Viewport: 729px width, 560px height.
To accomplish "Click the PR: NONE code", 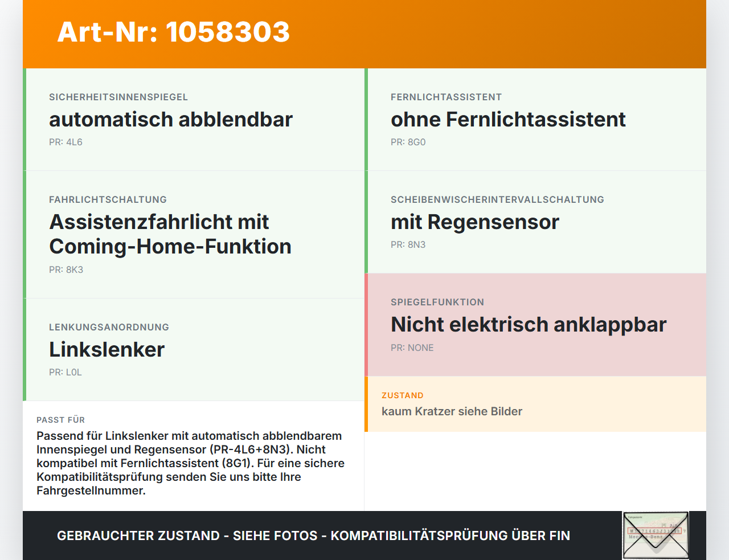I will 412,348.
